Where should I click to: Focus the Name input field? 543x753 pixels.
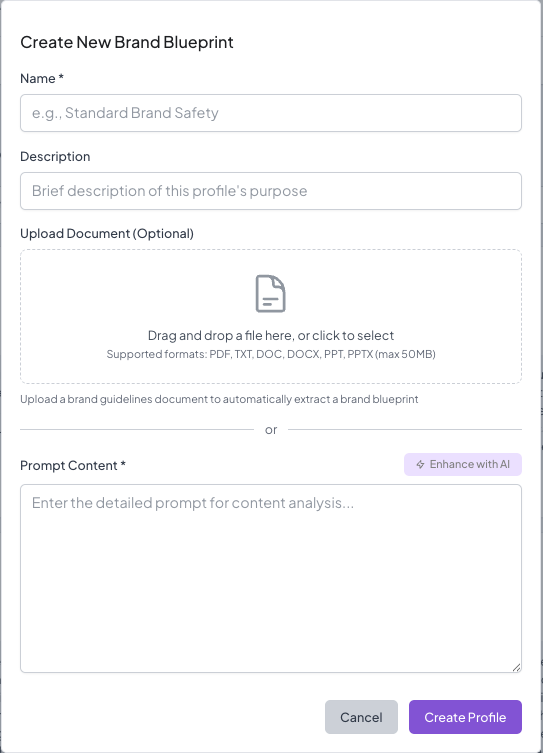[x=271, y=113]
